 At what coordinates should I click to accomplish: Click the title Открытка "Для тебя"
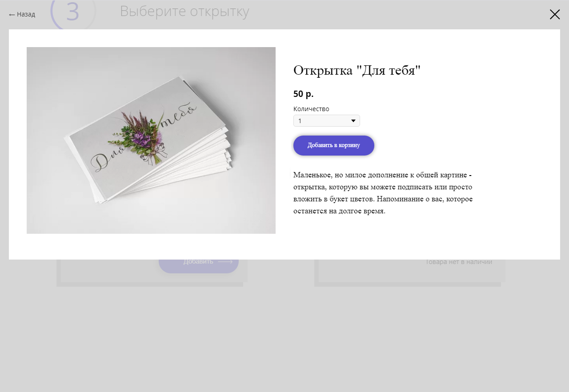(357, 70)
